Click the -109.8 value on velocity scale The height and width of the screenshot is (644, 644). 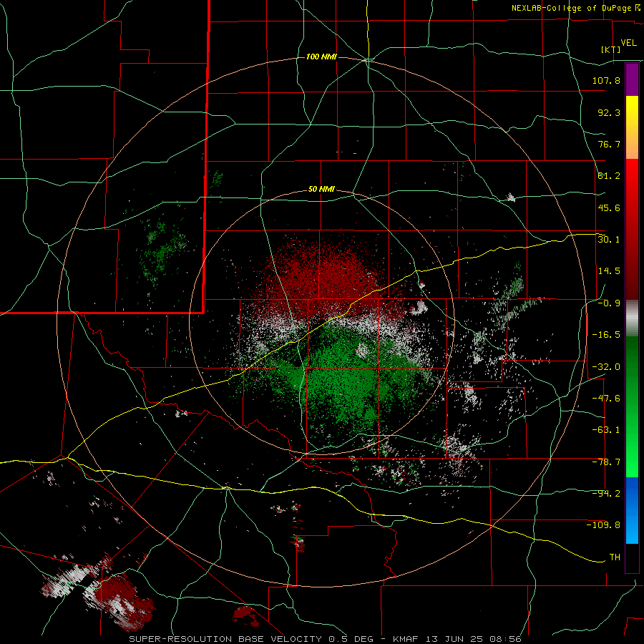click(603, 525)
